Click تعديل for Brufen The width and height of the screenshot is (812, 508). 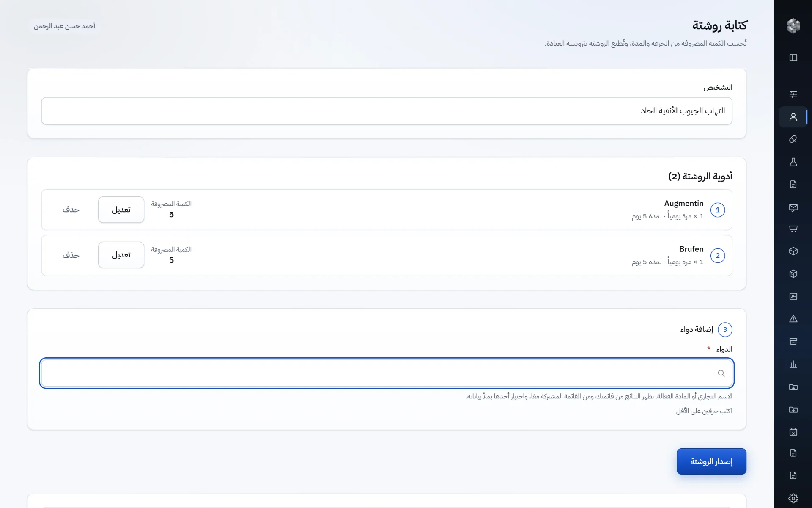click(121, 255)
